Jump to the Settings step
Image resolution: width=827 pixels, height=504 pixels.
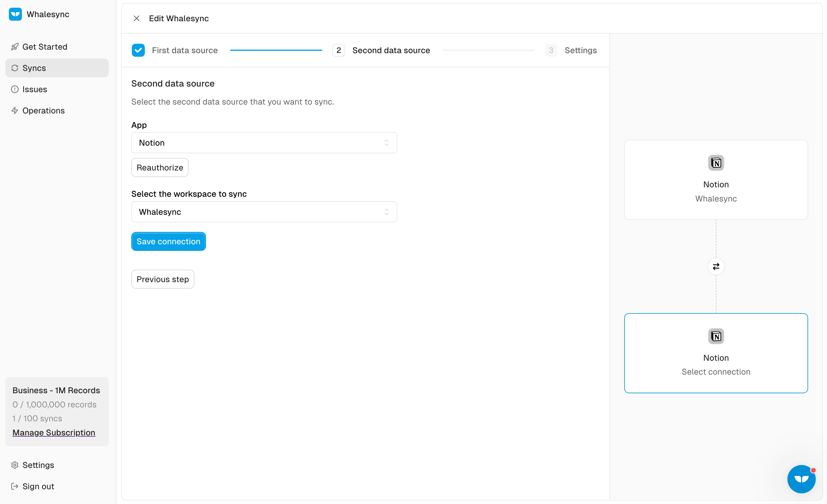coord(571,50)
